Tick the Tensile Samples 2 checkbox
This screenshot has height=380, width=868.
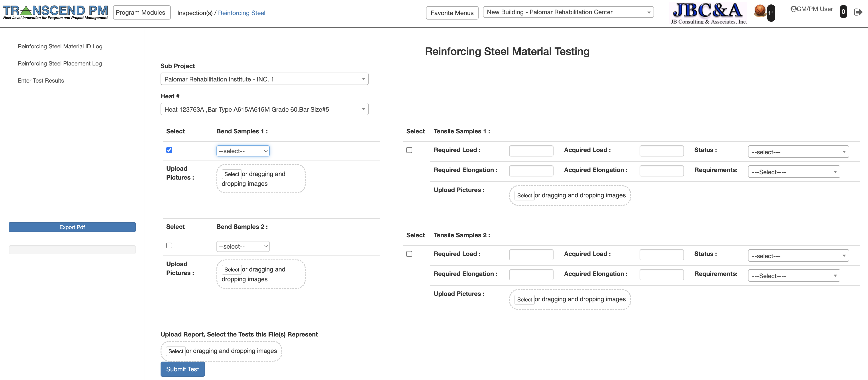(409, 254)
